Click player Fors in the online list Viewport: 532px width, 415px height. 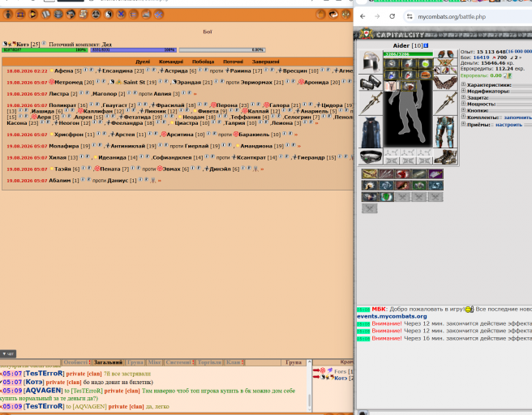click(340, 371)
